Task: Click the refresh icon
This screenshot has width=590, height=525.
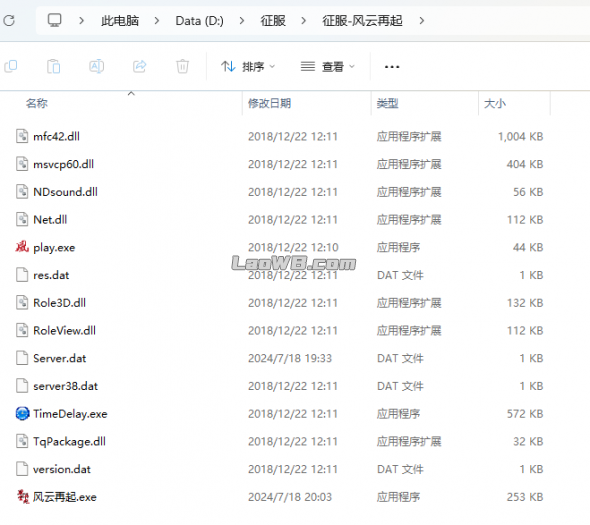Action: point(9,21)
